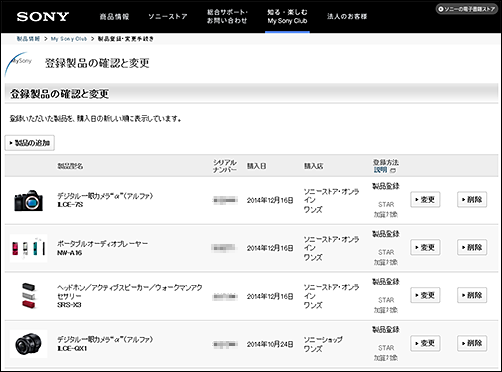Click ソニーショップ ワンズ store text
Screen dimensions: 502x372
pyautogui.click(x=323, y=344)
